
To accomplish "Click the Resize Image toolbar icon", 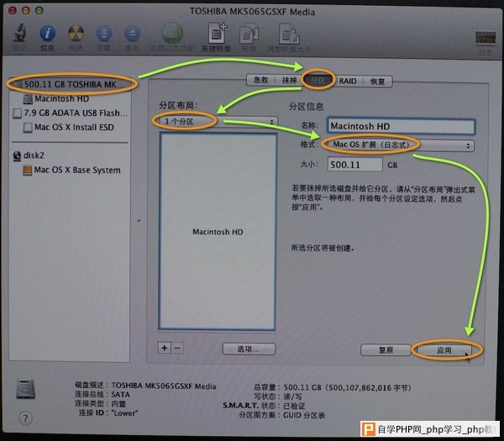I will click(289, 34).
